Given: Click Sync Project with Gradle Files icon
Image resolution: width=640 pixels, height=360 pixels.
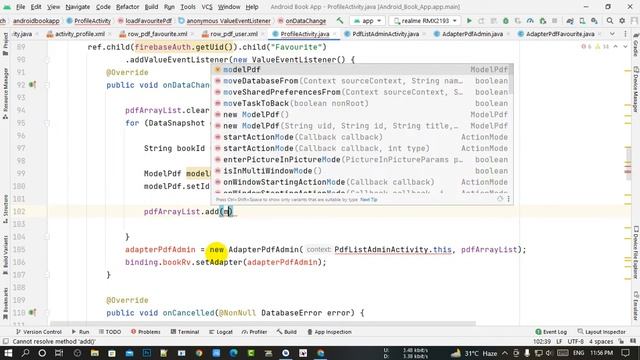Looking at the screenshot, I should point(570,20).
